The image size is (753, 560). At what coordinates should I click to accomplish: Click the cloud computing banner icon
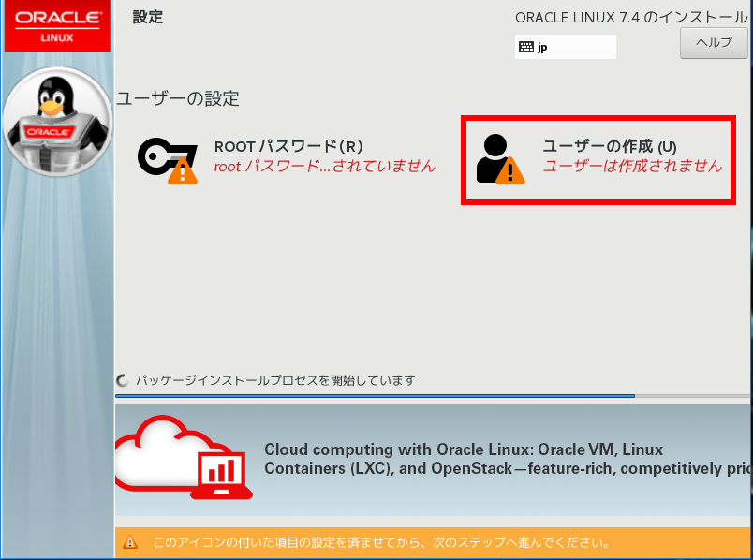[184, 458]
